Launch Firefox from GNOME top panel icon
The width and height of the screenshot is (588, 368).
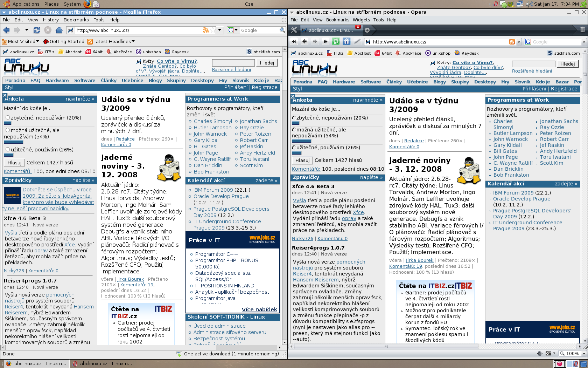87,4
